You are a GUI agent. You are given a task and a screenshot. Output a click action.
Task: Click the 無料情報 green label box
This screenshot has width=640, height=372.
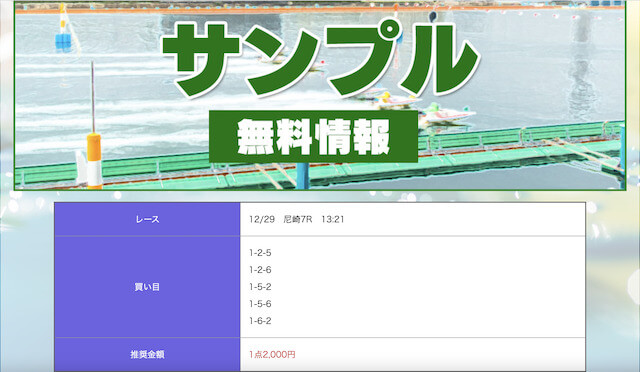point(313,136)
